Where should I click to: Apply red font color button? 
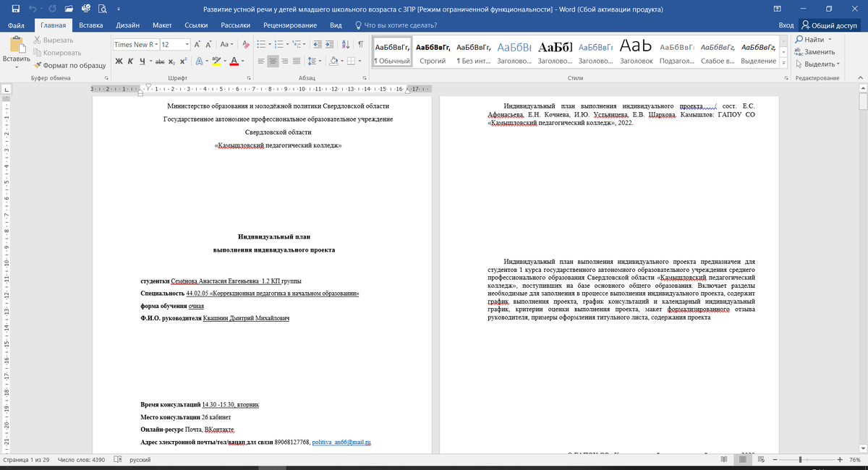(x=234, y=61)
